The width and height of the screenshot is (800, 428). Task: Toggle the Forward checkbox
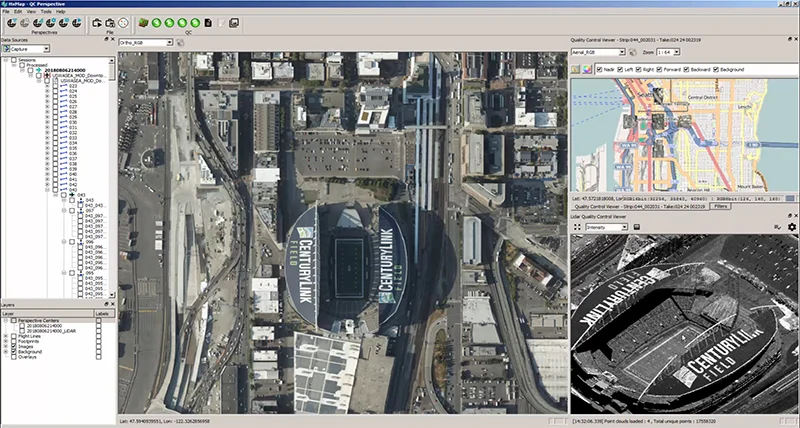(x=659, y=69)
